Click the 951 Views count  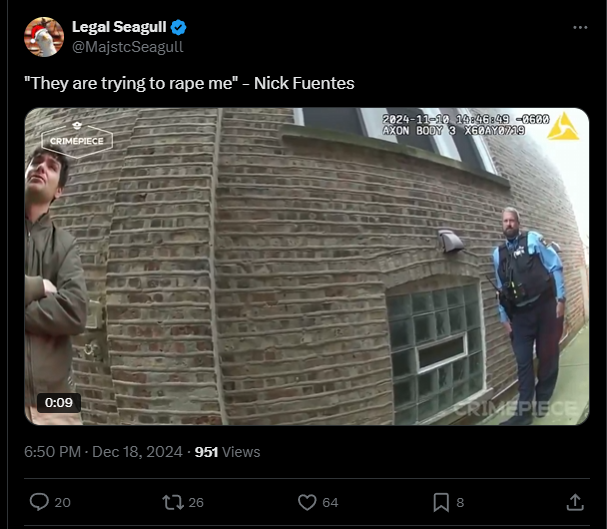(x=227, y=452)
